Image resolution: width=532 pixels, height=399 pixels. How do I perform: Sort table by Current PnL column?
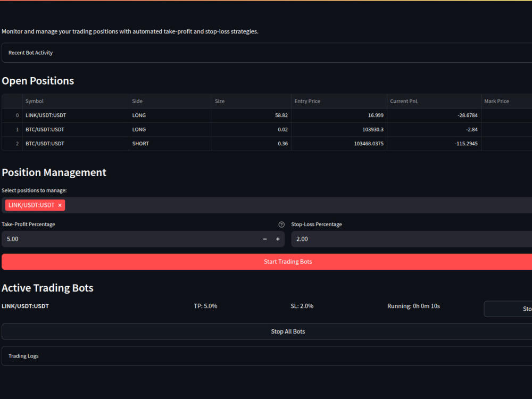[434, 101]
